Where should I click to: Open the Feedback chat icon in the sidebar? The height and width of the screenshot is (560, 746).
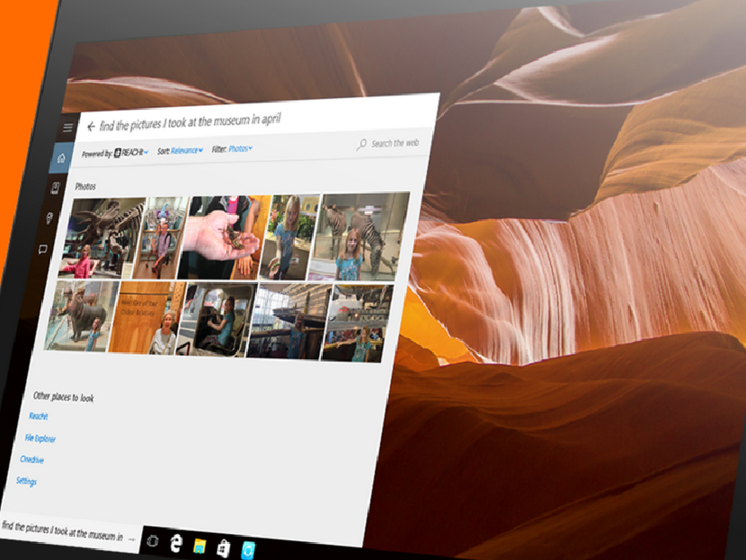tap(43, 248)
